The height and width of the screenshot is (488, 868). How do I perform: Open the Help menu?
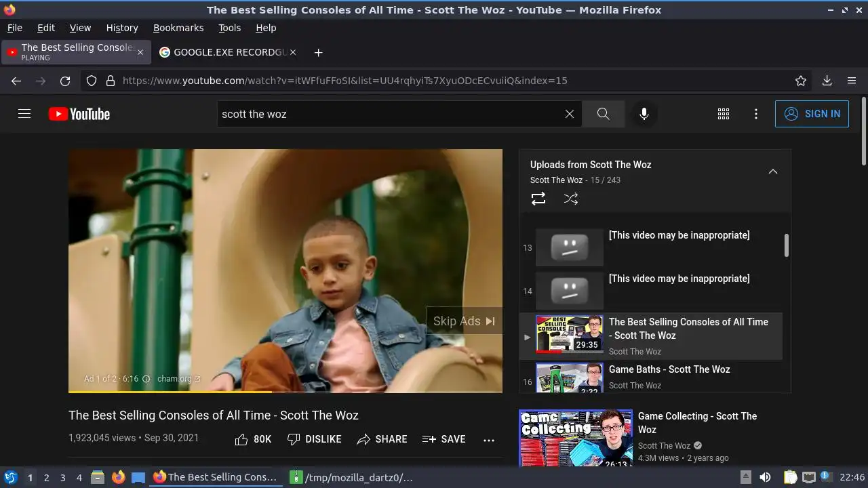point(266,28)
